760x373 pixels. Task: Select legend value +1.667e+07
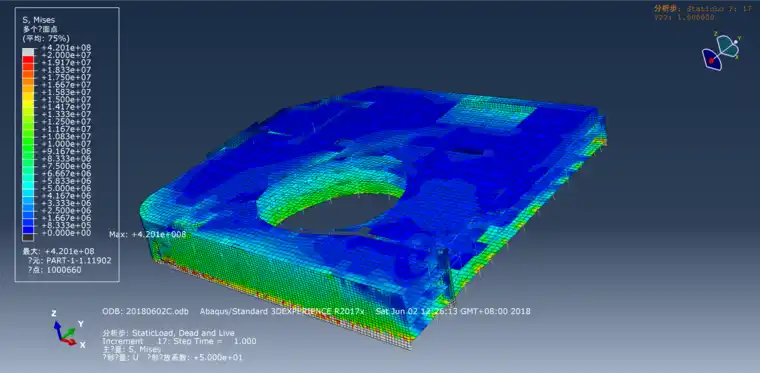point(66,85)
